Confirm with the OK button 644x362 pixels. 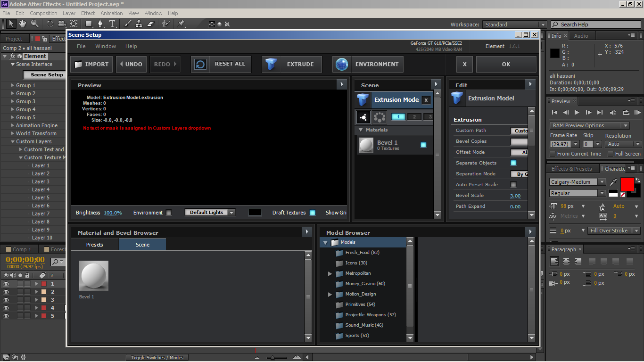pos(506,64)
